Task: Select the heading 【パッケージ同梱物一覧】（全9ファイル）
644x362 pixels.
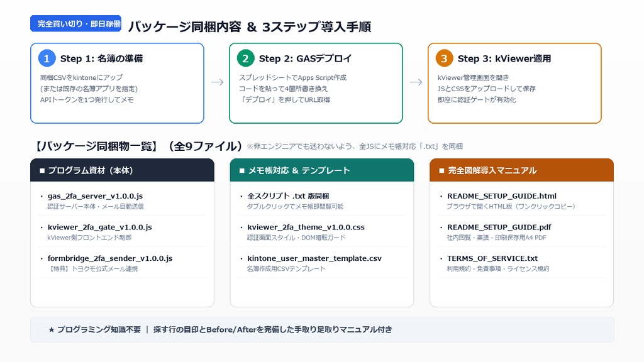Action: pyautogui.click(x=138, y=146)
